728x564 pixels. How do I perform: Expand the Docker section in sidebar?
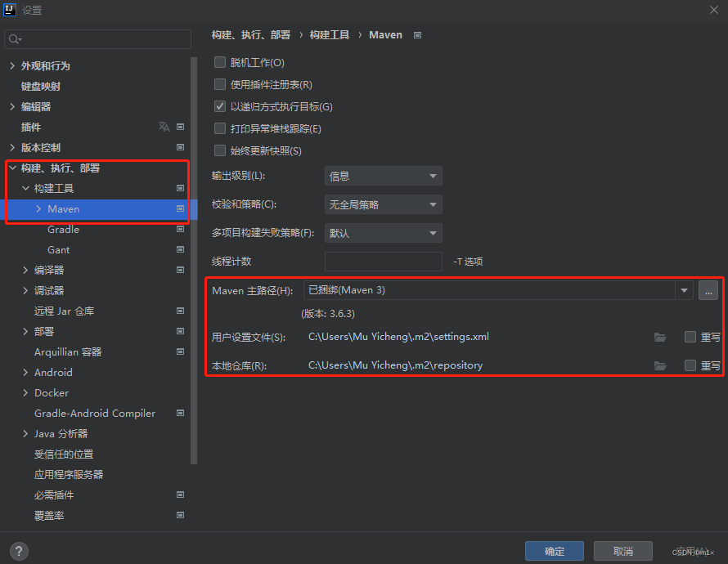coord(25,392)
